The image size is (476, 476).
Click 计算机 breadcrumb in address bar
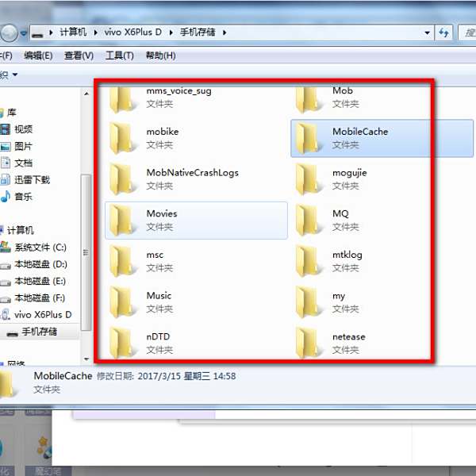pos(73,32)
